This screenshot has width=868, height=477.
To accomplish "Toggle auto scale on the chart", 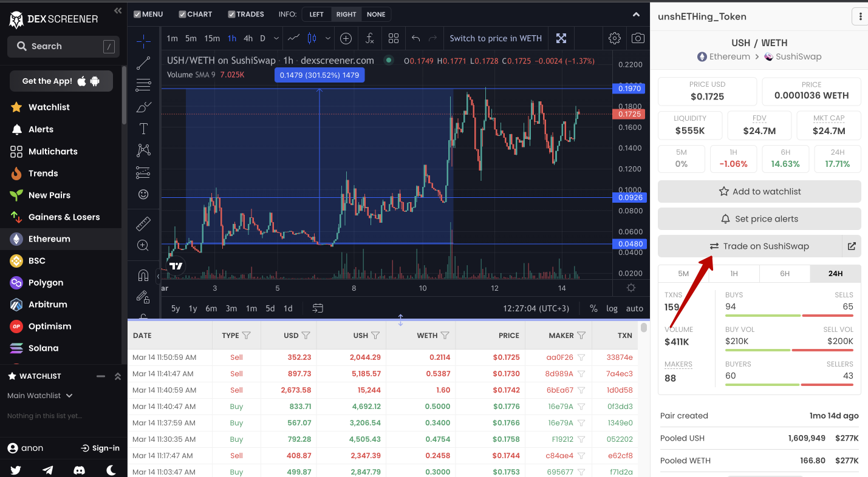I will point(635,308).
